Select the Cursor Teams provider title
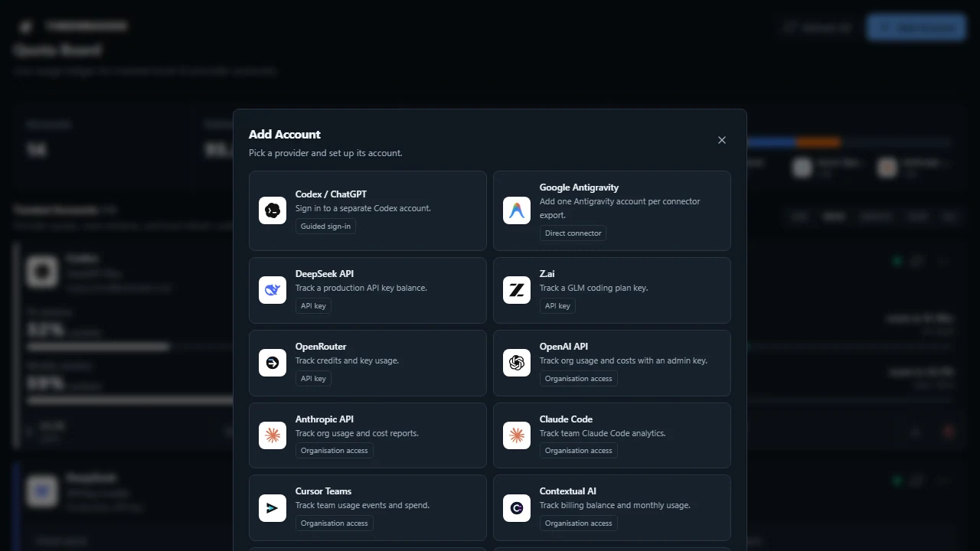The width and height of the screenshot is (980, 551). (323, 491)
